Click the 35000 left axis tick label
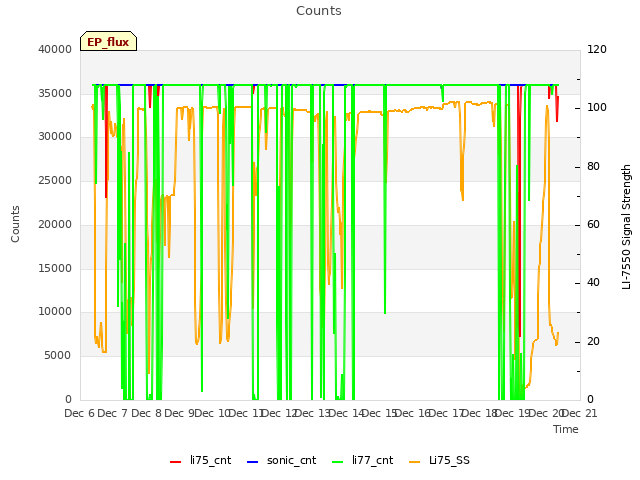 (x=55, y=93)
